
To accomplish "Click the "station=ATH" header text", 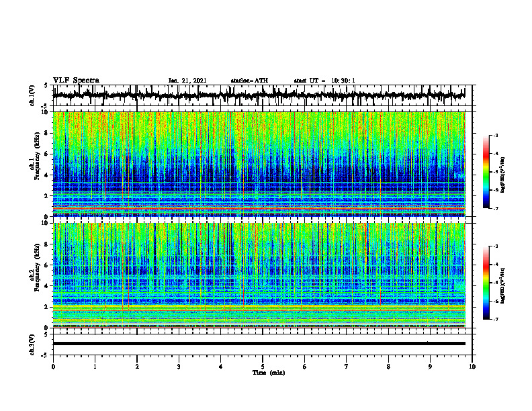I will pos(249,81).
